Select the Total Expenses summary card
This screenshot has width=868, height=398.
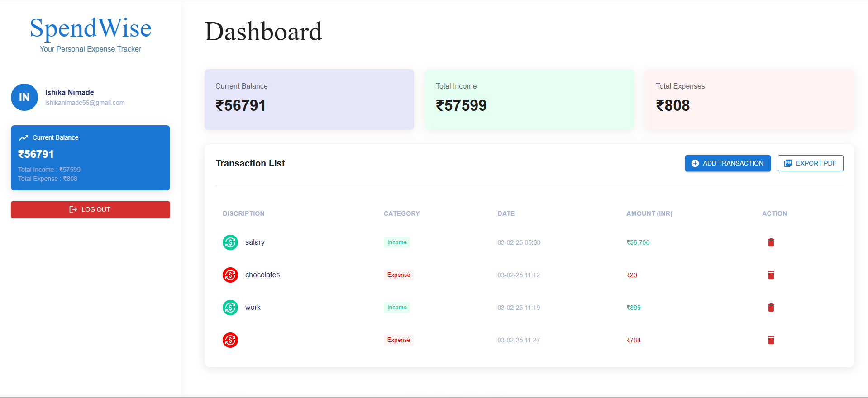click(x=749, y=99)
